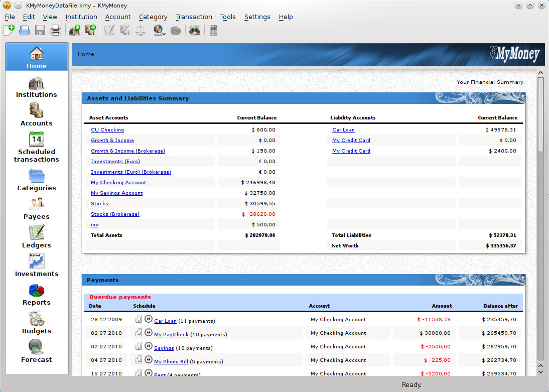Open the Investments view in sidebar
This screenshot has width=549, height=392.
coord(37,266)
